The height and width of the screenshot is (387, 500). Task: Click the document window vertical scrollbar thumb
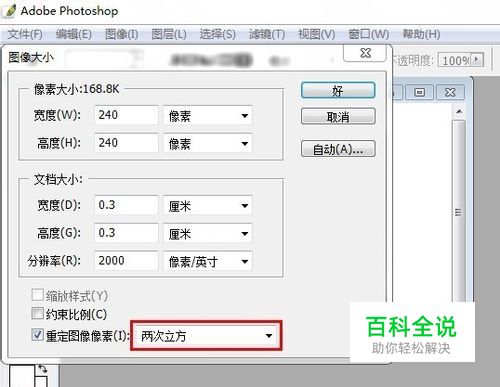pos(459,212)
